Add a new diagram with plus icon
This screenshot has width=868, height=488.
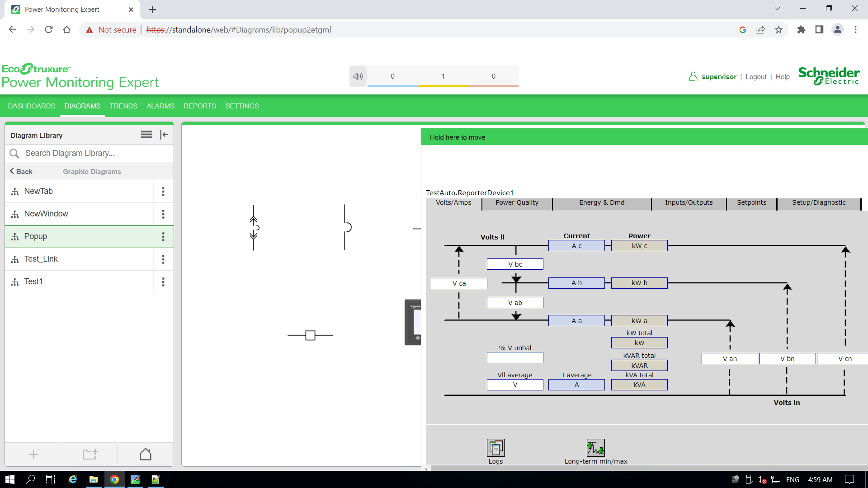click(x=33, y=455)
